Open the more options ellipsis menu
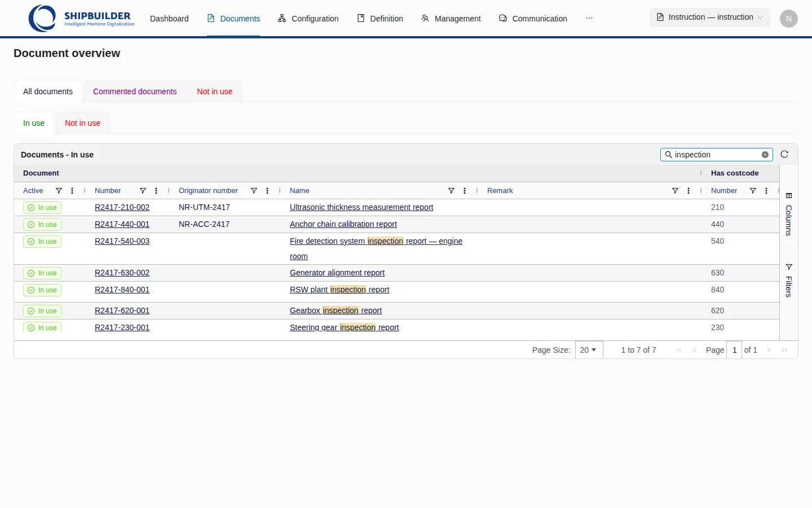Viewport: 812px width, 508px height. (x=589, y=18)
